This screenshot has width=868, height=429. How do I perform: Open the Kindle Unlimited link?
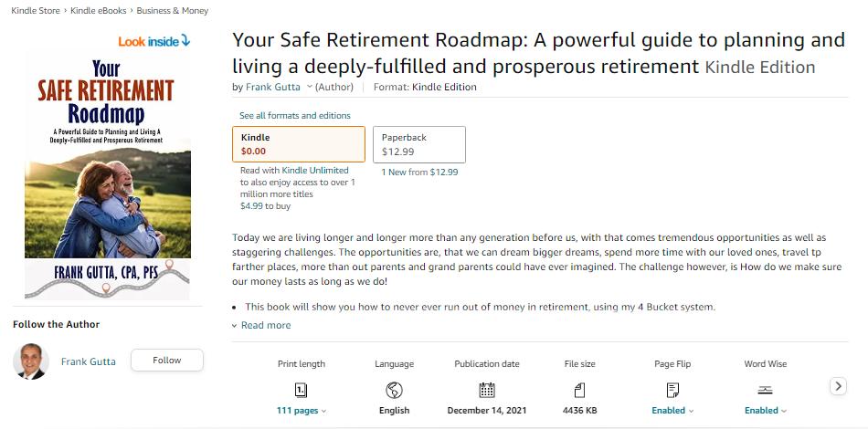click(315, 171)
